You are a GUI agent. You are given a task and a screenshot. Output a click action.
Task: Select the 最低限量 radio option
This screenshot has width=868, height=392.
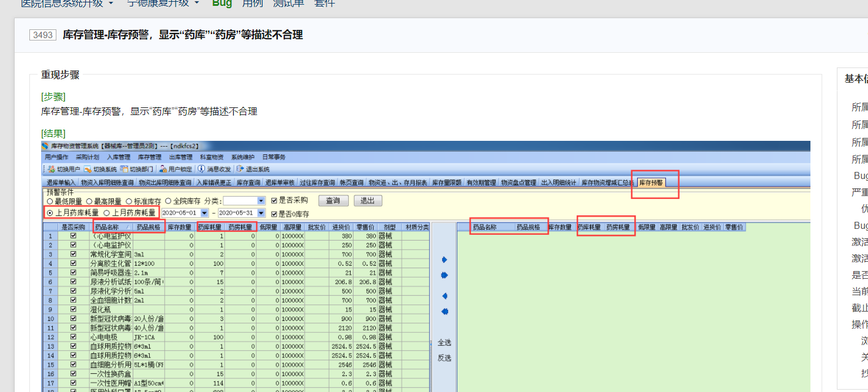click(x=50, y=201)
